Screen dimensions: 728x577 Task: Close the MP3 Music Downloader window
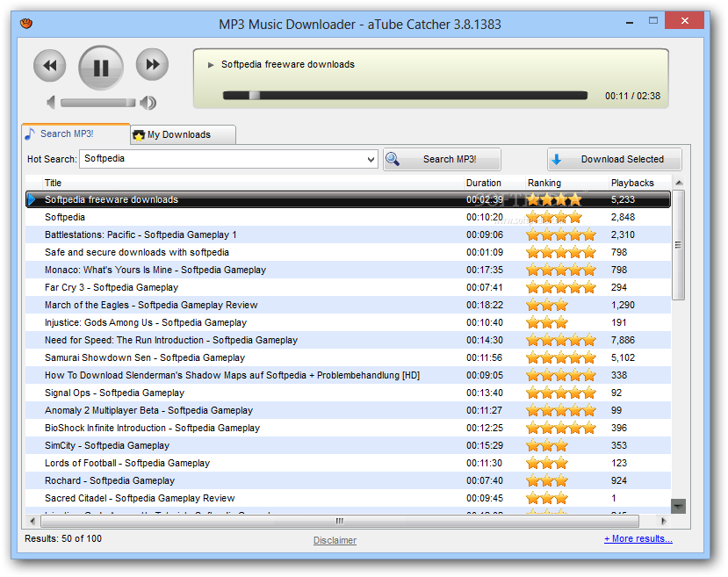tap(684, 21)
